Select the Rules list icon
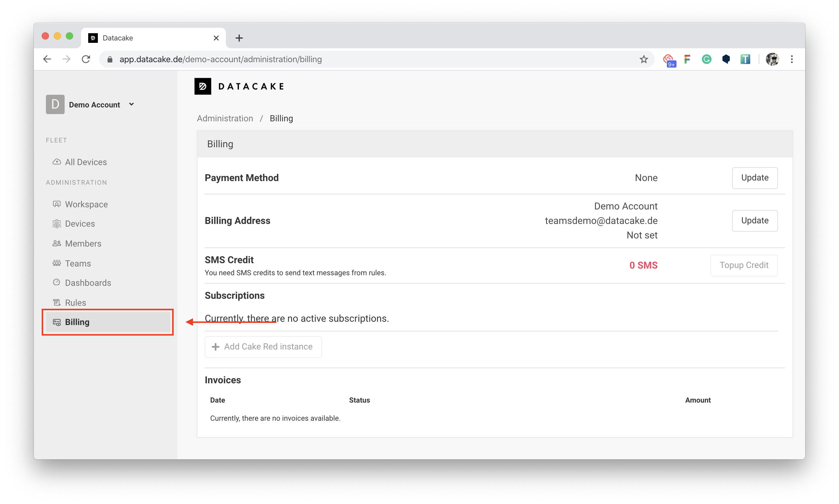Screen dimensions: 839x504 (57, 302)
